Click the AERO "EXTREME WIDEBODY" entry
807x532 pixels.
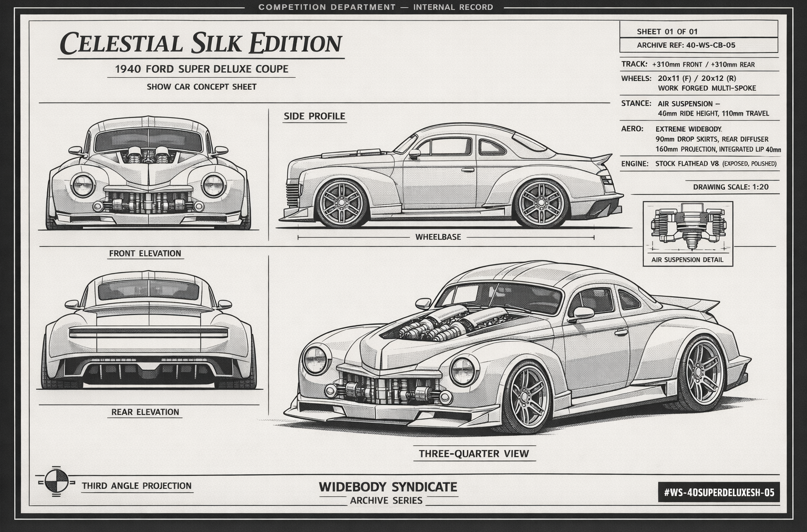689,129
